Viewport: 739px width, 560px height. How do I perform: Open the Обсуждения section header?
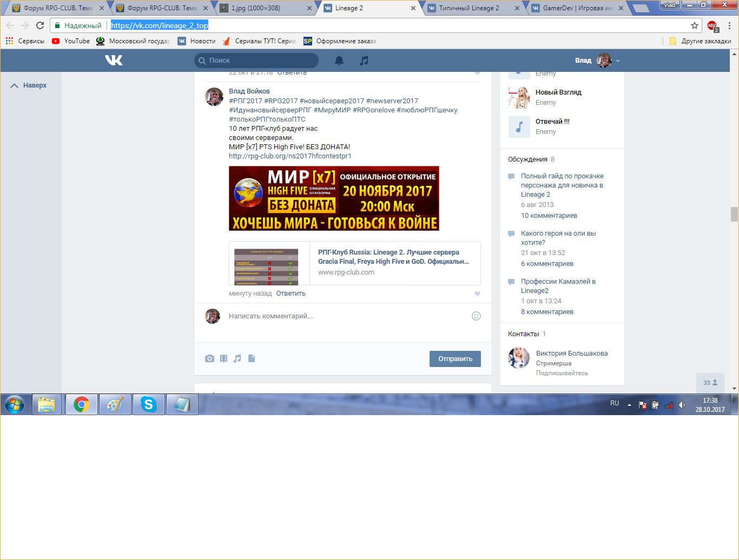[x=528, y=159]
